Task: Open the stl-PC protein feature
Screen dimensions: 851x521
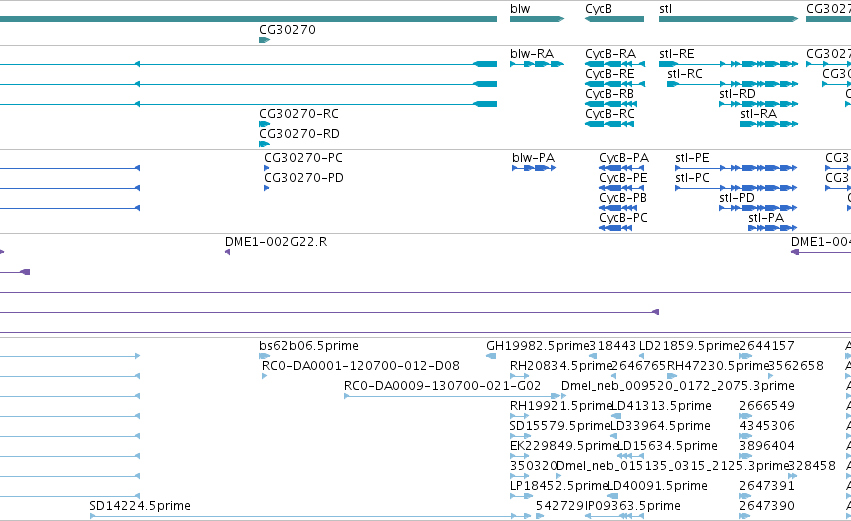Action: click(736, 188)
